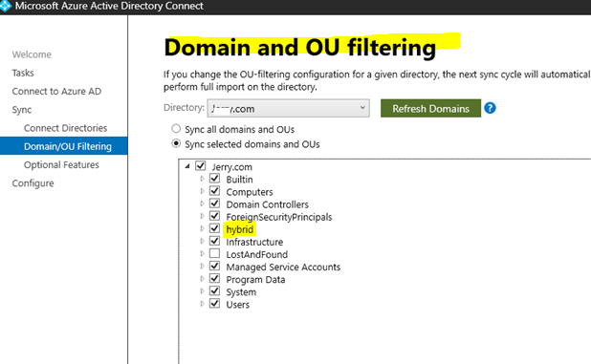The image size is (591, 364).
Task: Click the Refresh Domains button
Action: pos(430,108)
